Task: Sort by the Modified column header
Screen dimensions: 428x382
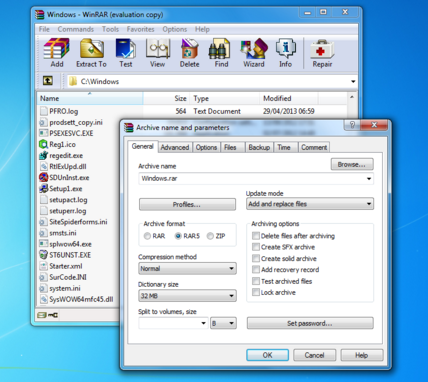Action: (x=288, y=98)
